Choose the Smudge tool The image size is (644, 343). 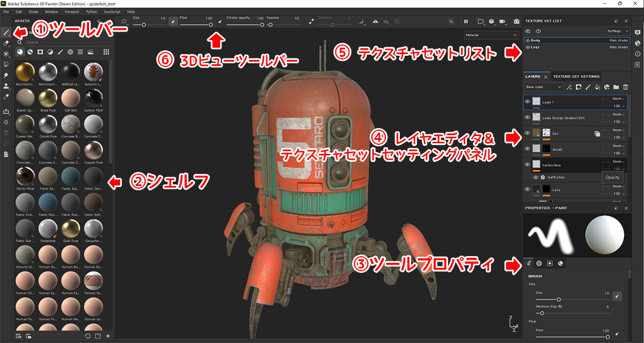coord(6,76)
